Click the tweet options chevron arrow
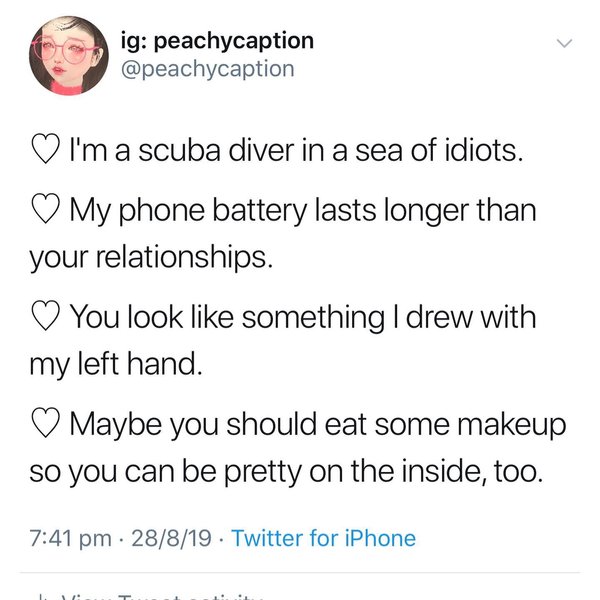 click(564, 44)
